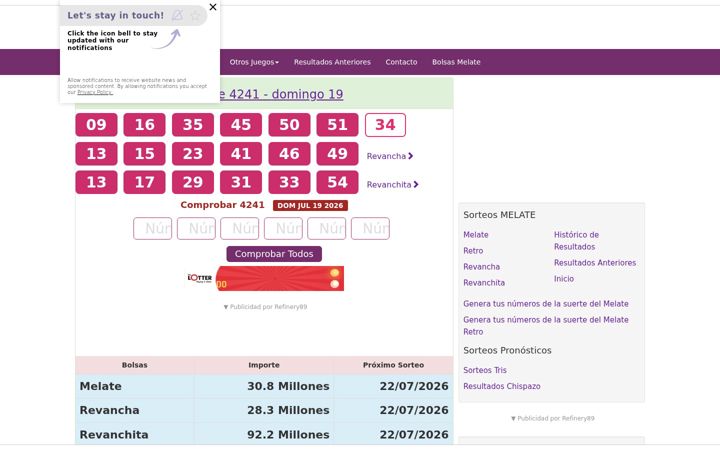Image resolution: width=720 pixels, height=450 pixels.
Task: Click the fourth Núm input field
Action: click(x=283, y=228)
